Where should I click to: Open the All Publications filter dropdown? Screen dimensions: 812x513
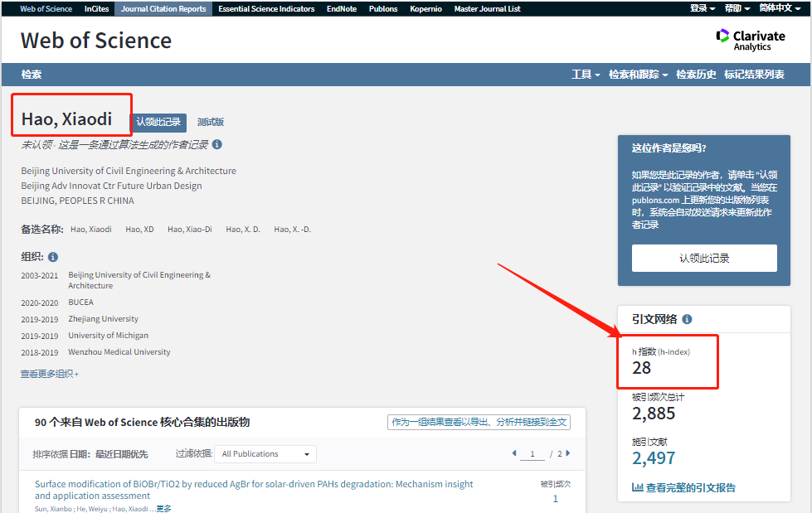coord(265,454)
